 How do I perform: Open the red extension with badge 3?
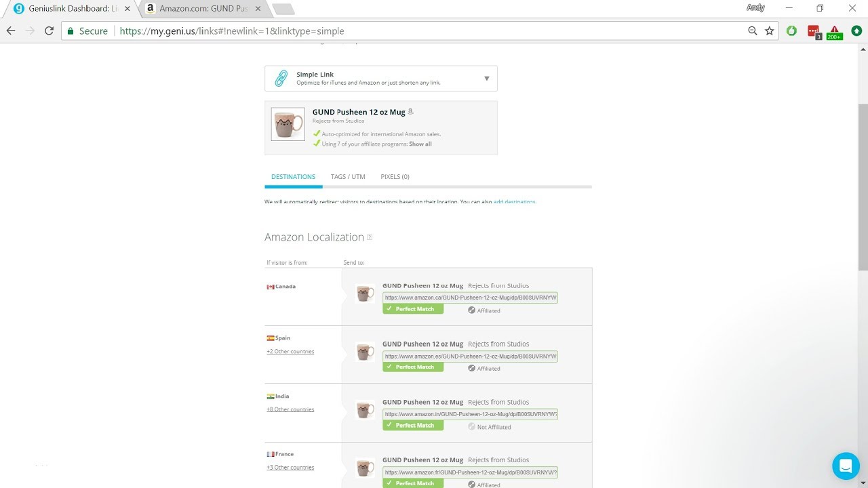[814, 31]
